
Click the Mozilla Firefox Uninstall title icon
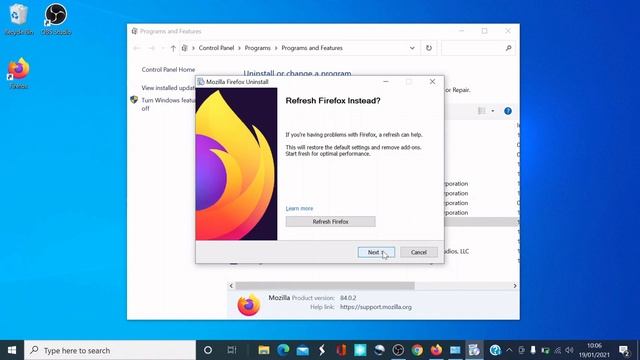(201, 82)
